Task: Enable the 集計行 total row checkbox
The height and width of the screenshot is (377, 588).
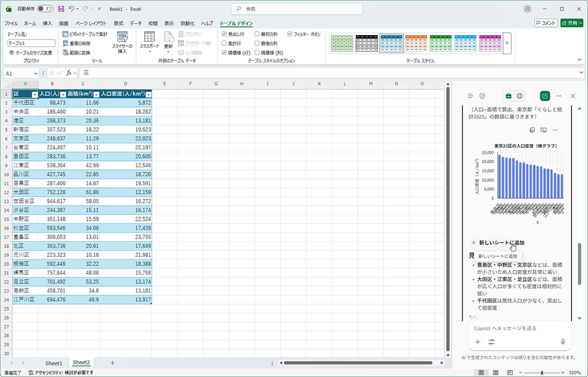Action: tap(225, 43)
